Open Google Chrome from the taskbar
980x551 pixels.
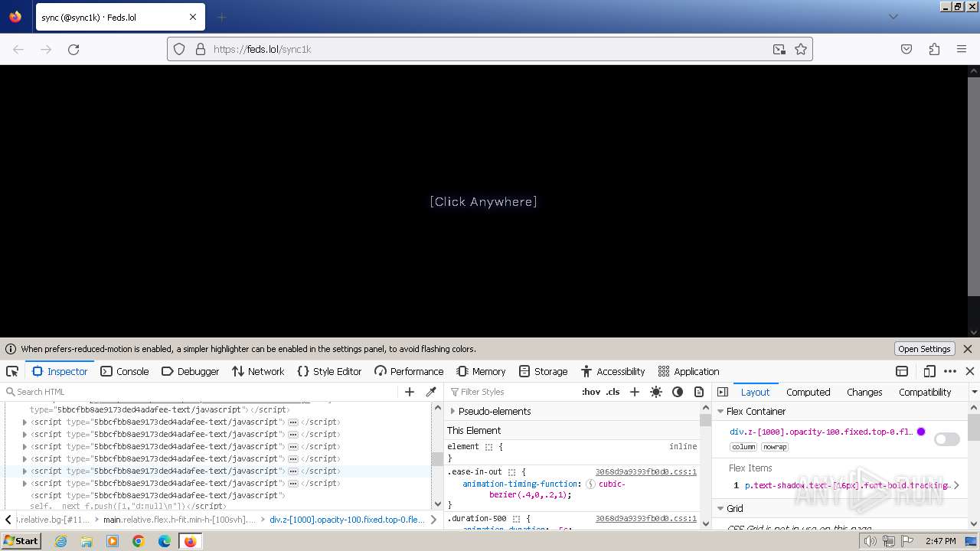[139, 541]
